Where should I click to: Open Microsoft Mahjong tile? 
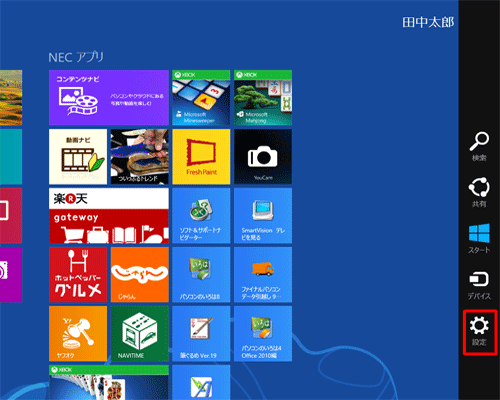(263, 98)
